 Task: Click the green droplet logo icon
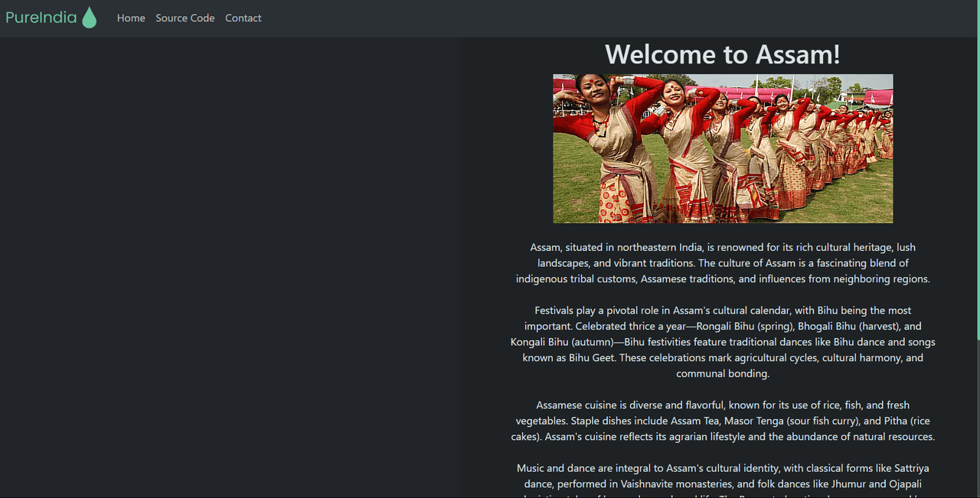pyautogui.click(x=89, y=18)
